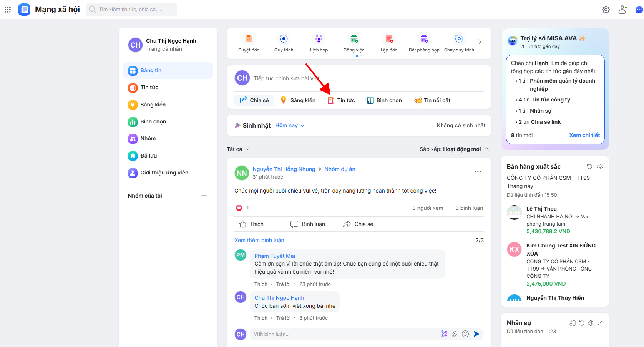Open the Duyệt đơn shortcut icon
The image size is (644, 347).
pyautogui.click(x=249, y=39)
